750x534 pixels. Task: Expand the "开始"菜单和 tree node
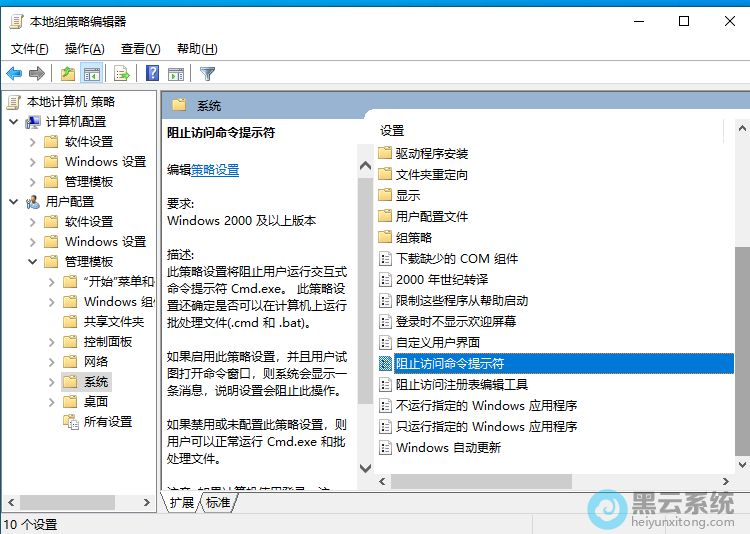pos(52,282)
